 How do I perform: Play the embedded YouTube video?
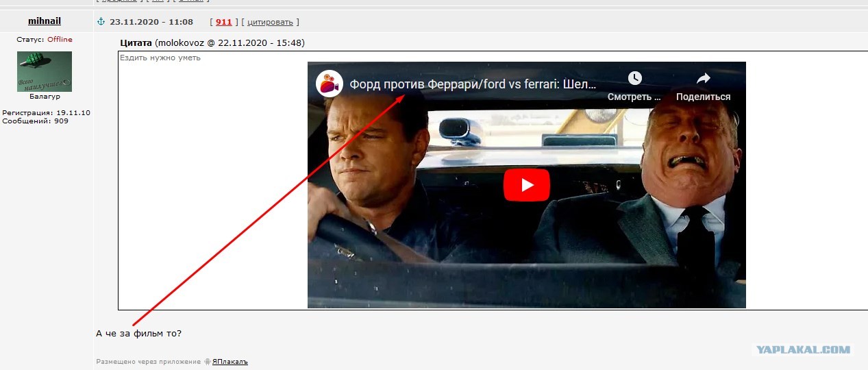527,185
